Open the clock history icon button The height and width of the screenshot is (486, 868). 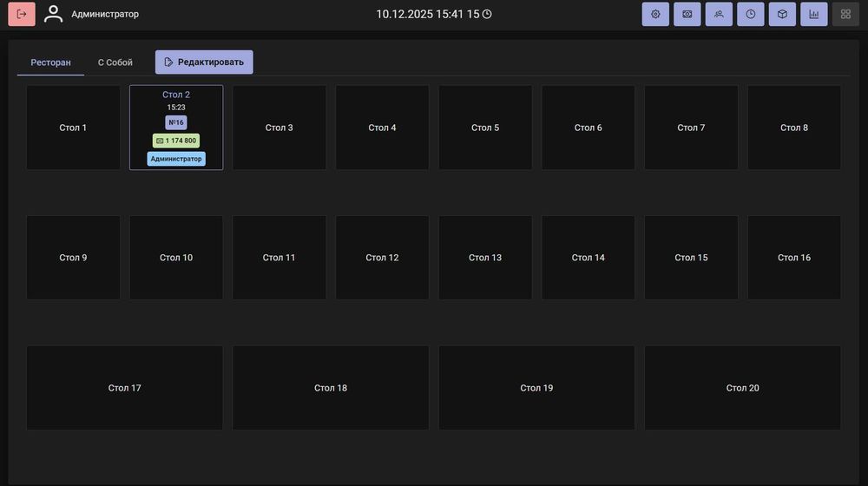pyautogui.click(x=750, y=14)
